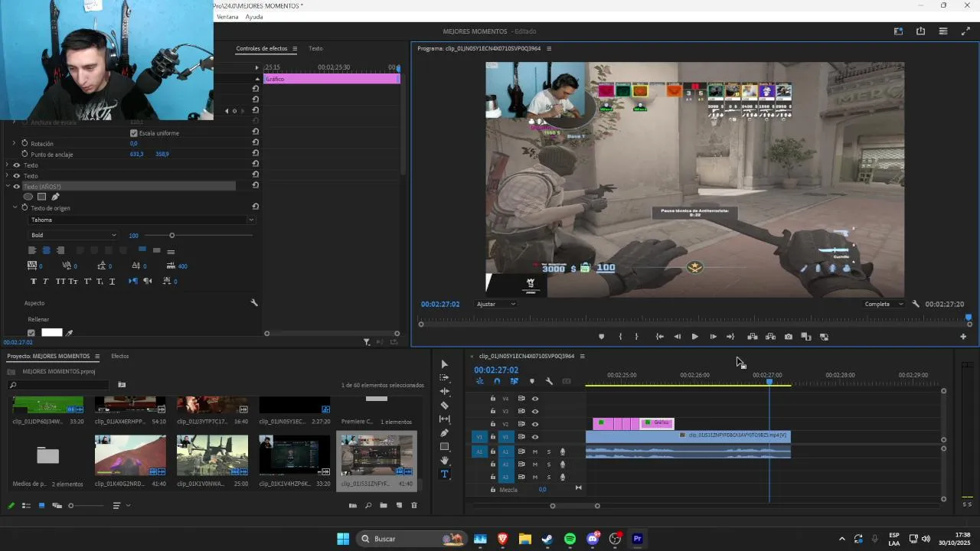
Task: Click New Bin icon in project panel
Action: [384, 505]
